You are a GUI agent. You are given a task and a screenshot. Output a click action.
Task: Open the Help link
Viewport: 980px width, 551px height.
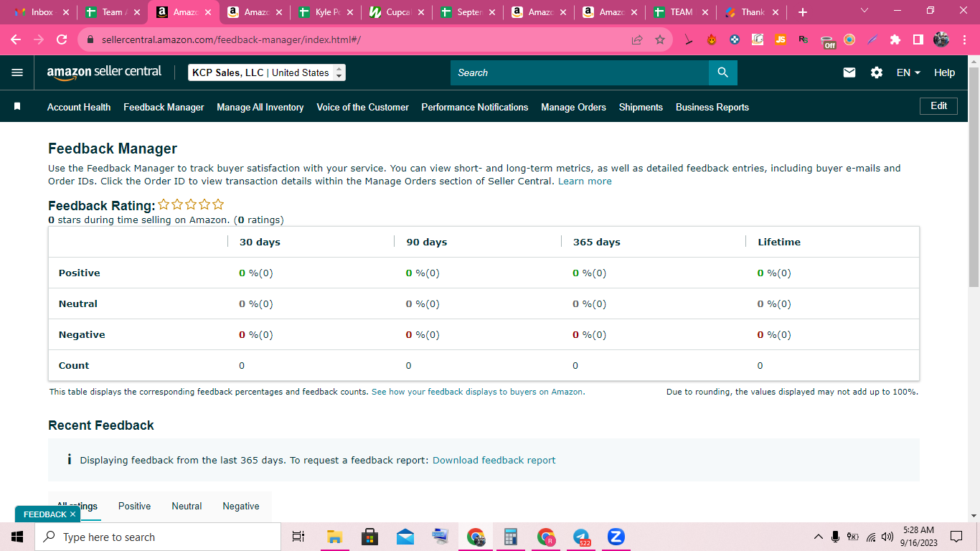[945, 72]
